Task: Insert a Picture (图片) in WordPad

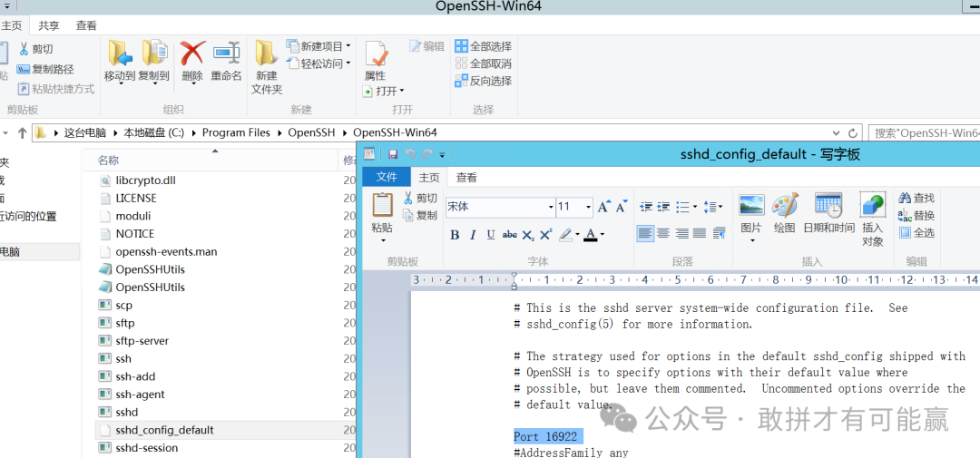Action: [751, 206]
